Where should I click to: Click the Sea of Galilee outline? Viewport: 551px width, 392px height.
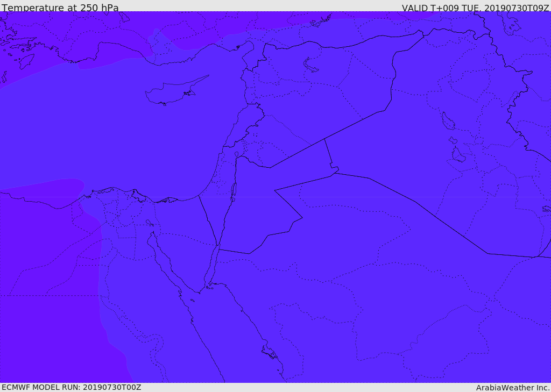(x=237, y=155)
